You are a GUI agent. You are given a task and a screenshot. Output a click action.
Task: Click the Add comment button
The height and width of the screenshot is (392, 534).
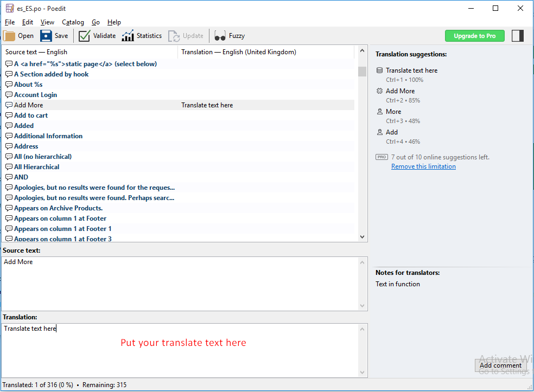(500, 365)
